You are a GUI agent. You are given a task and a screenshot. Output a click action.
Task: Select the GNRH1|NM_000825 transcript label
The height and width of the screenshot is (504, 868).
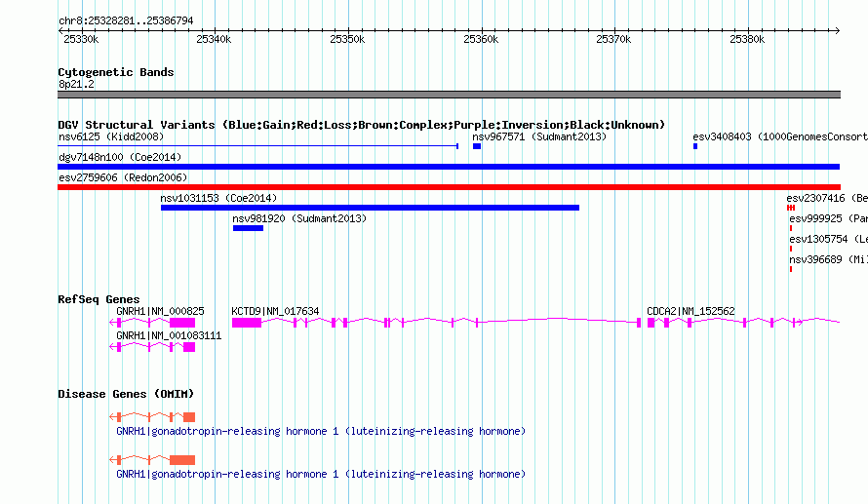160,312
